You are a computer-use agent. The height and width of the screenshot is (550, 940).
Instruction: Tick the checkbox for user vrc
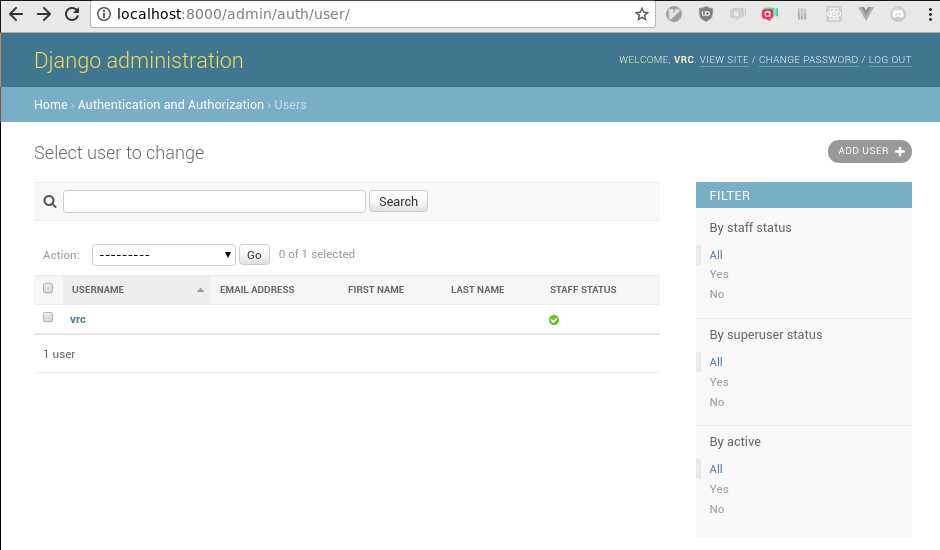tap(48, 317)
